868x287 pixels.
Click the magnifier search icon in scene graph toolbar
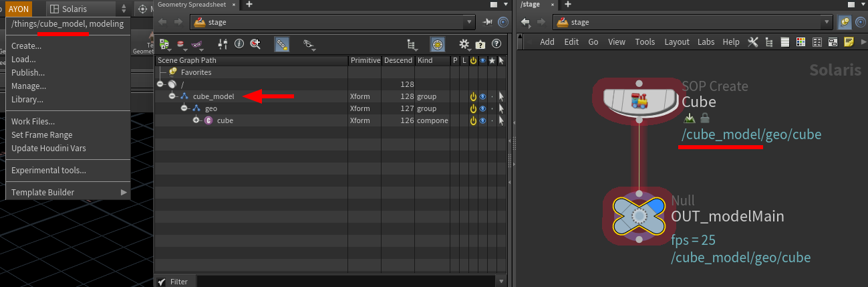pos(255,45)
